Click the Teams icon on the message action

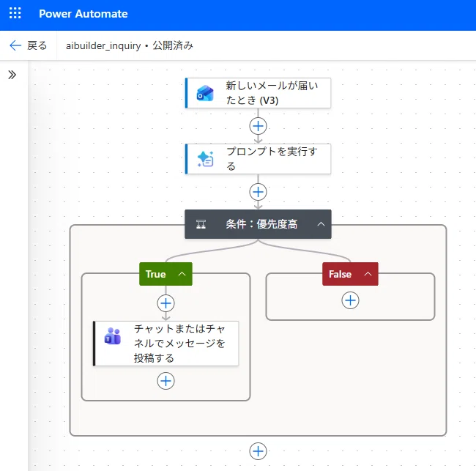coord(113,336)
